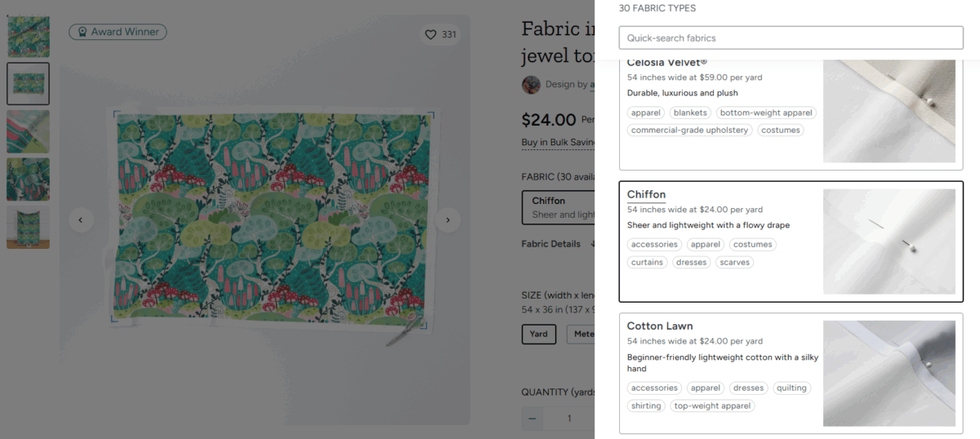Show the draped fabric thumbnail
The image size is (980, 439).
pyautogui.click(x=29, y=179)
